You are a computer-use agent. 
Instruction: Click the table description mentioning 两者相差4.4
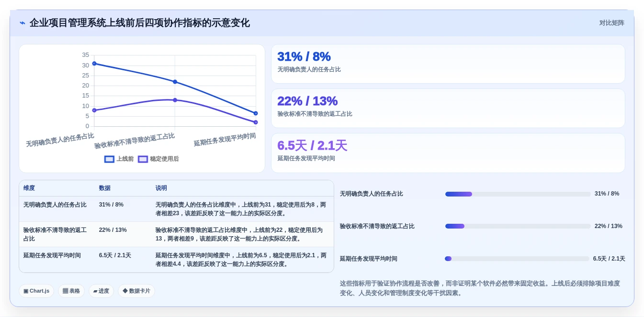coord(241,260)
